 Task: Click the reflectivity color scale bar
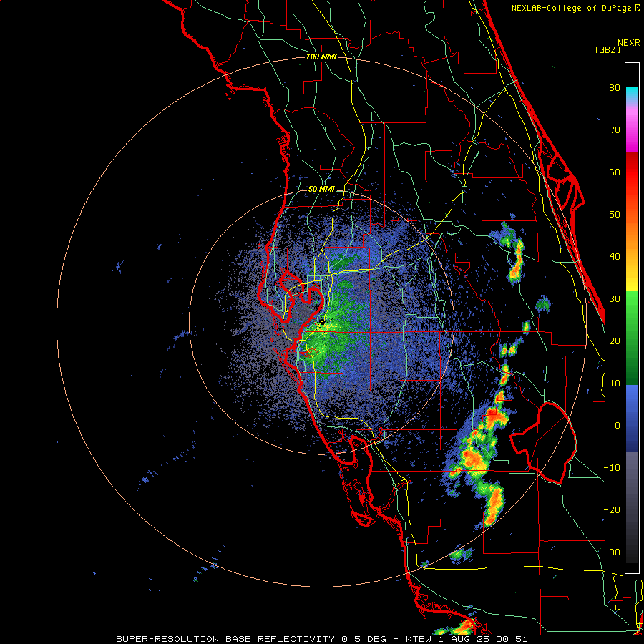[x=632, y=318]
